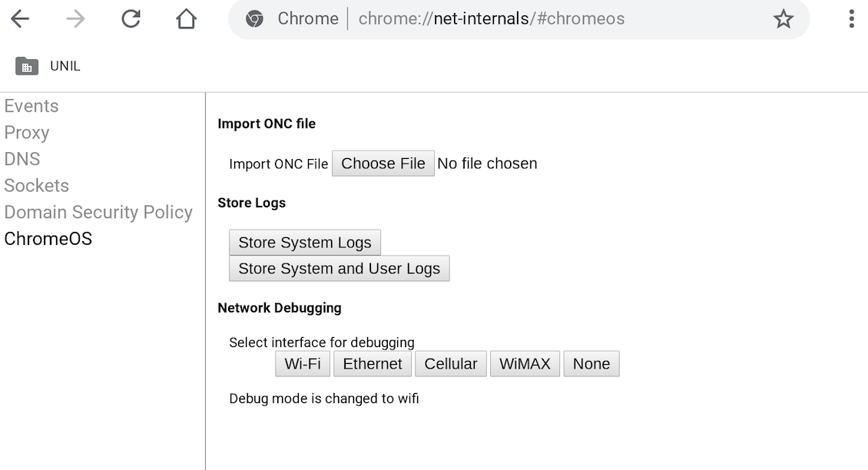Go to the Sockets view
The width and height of the screenshot is (868, 470).
[37, 186]
